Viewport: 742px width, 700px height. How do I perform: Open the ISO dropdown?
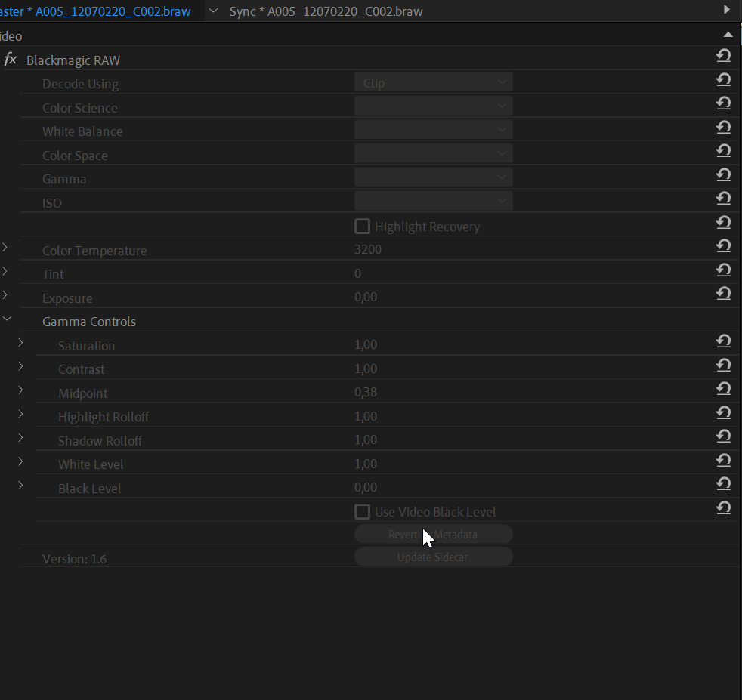pos(434,201)
